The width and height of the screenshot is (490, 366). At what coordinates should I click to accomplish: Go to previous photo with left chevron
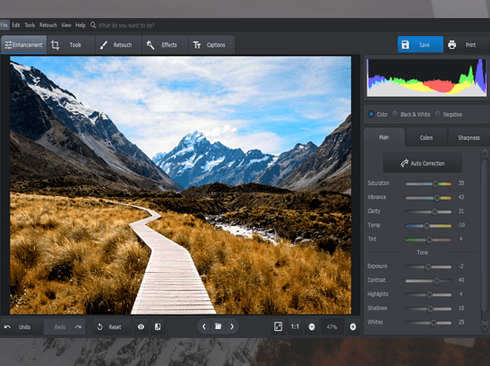click(x=204, y=327)
